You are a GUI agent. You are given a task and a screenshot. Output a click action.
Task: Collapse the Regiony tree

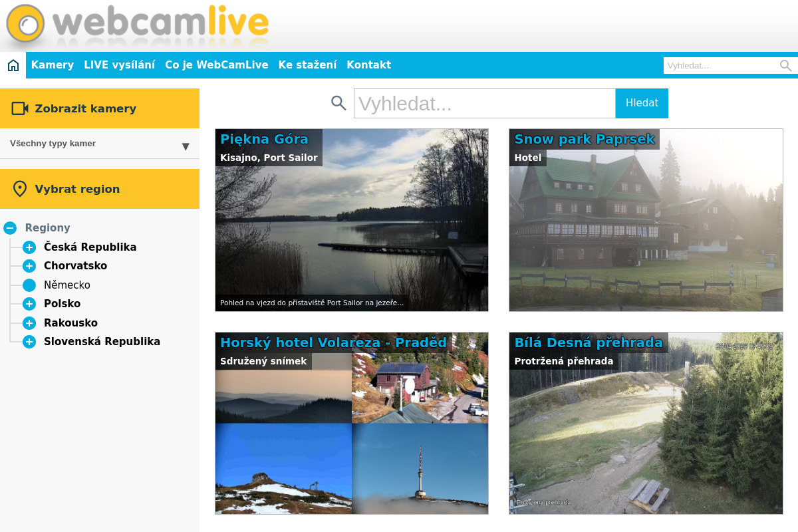9,227
